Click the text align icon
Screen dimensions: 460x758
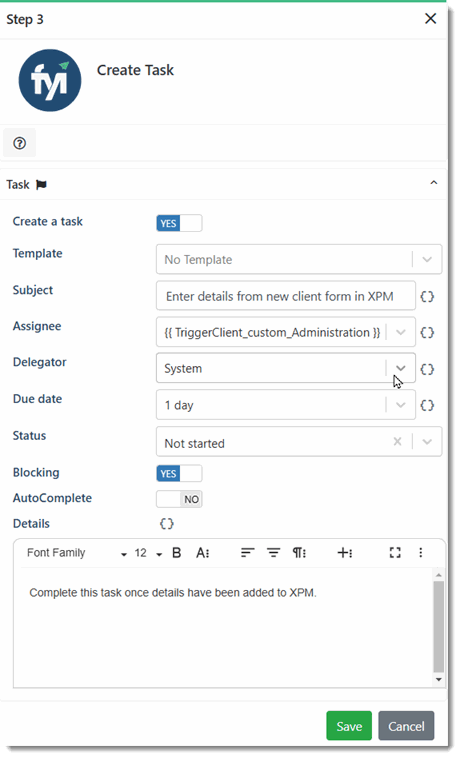(x=247, y=553)
